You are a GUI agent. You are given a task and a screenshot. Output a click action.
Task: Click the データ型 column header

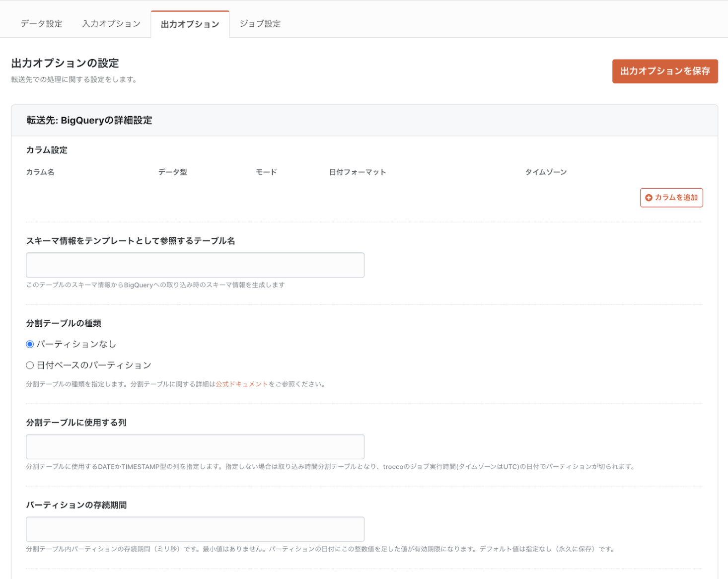[173, 172]
